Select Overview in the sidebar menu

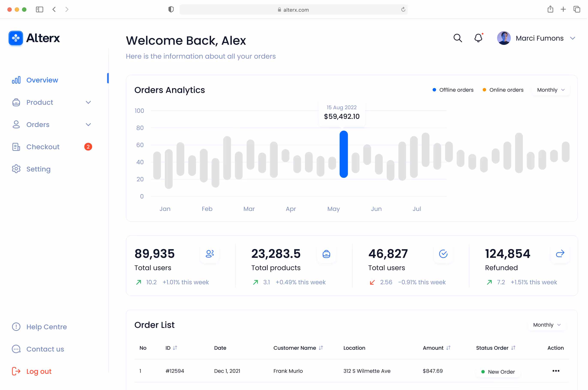click(x=42, y=80)
